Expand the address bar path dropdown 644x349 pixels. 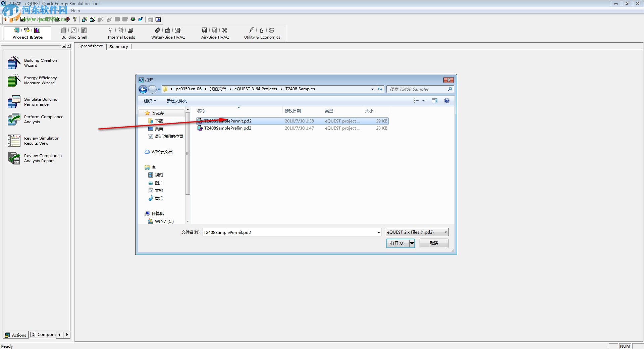[x=372, y=89]
